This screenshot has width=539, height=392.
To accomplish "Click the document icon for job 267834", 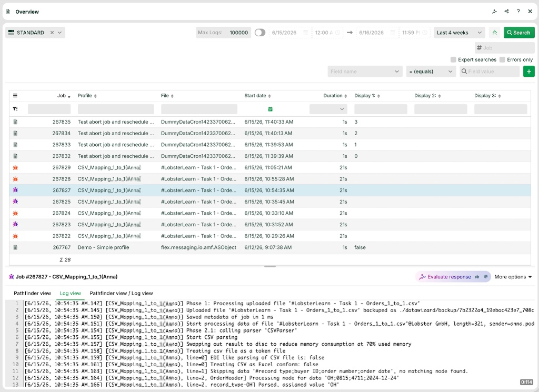I will (x=15, y=133).
